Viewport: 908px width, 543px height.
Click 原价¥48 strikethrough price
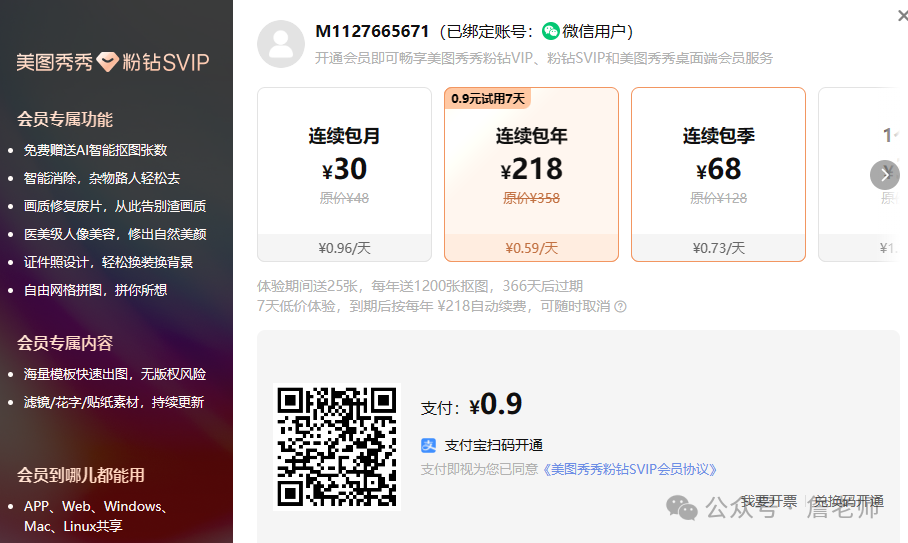tap(345, 199)
